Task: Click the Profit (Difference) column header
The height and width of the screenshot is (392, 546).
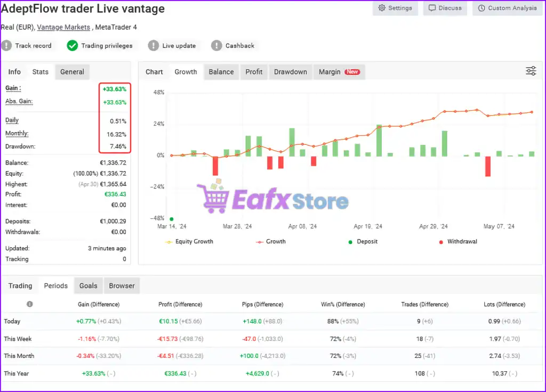Action: 180,304
